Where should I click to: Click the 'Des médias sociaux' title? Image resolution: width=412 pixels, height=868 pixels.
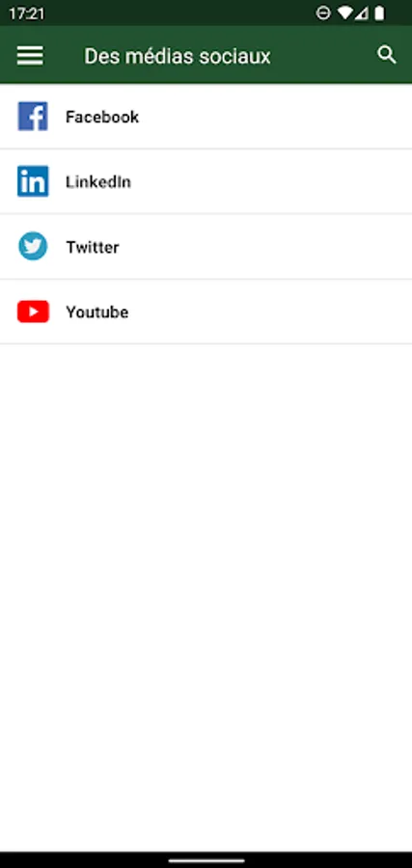click(178, 57)
